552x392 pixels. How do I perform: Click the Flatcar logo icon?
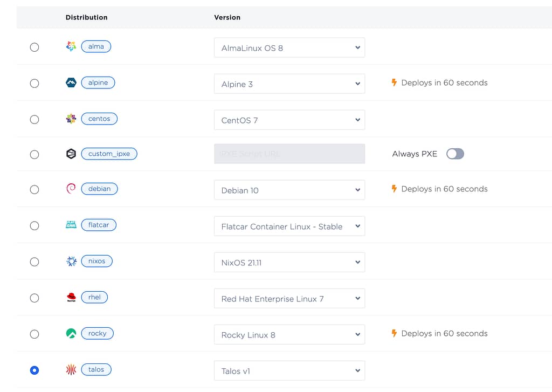pyautogui.click(x=71, y=225)
